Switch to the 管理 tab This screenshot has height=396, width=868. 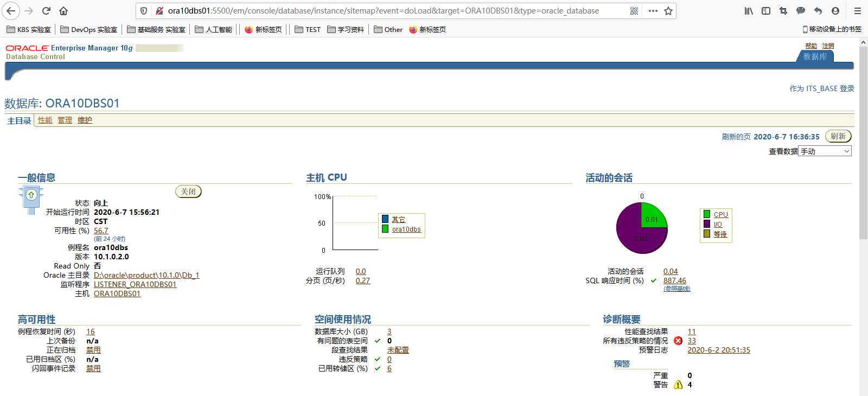(x=65, y=120)
